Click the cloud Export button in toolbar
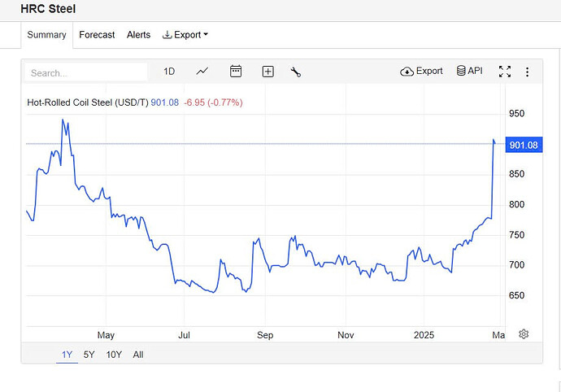 pyautogui.click(x=421, y=72)
